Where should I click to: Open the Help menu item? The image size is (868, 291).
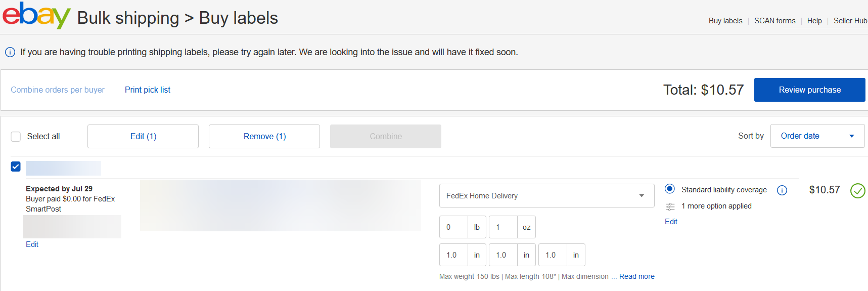tap(814, 21)
